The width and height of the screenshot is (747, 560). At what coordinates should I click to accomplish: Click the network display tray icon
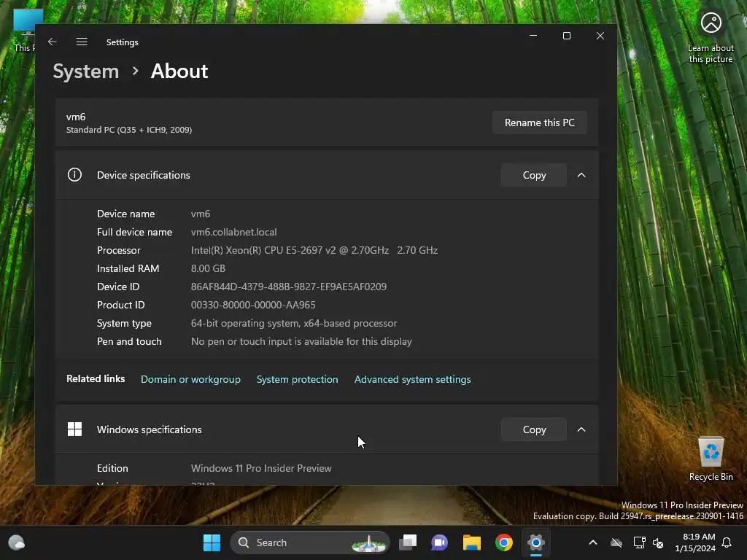point(639,542)
